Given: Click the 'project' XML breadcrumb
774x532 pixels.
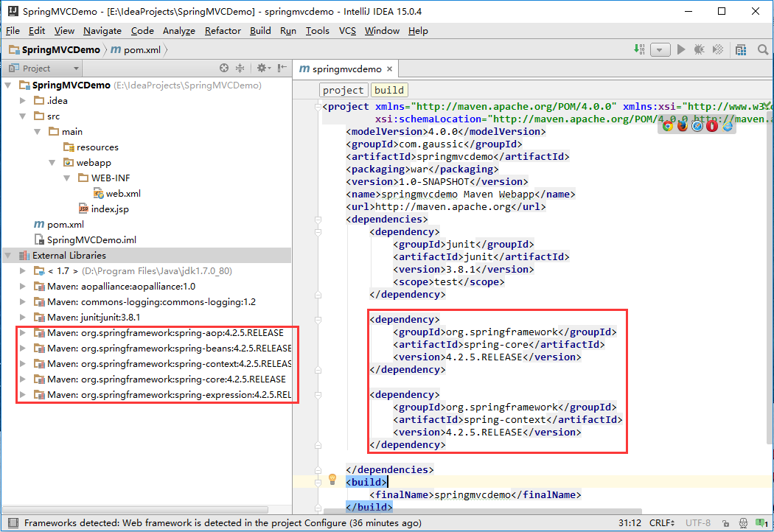Looking at the screenshot, I should pos(343,91).
